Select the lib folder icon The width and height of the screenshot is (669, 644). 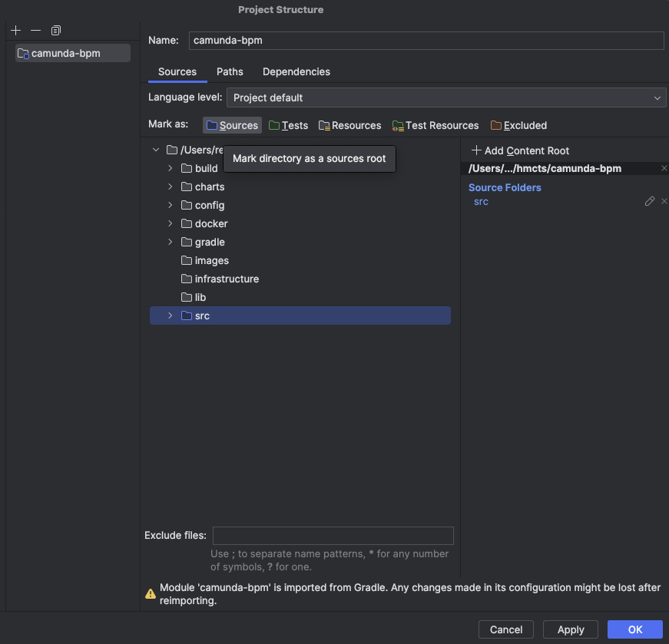tap(187, 297)
